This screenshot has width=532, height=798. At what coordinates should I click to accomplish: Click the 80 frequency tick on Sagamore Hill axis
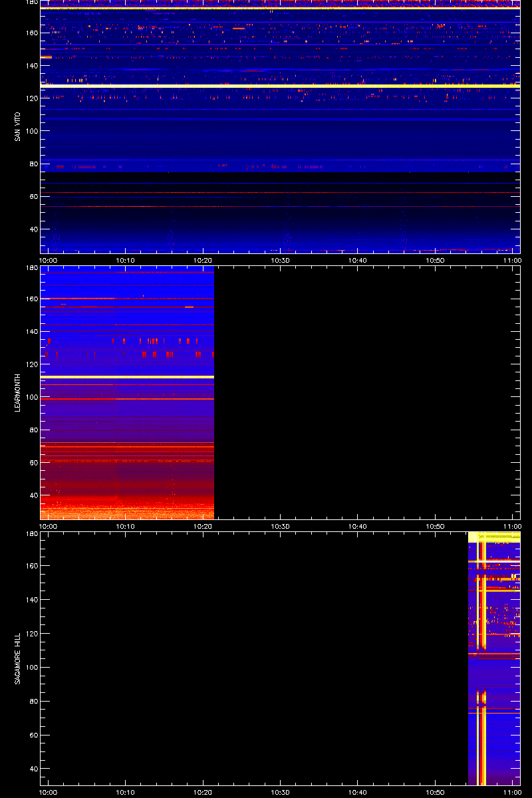pyautogui.click(x=33, y=701)
